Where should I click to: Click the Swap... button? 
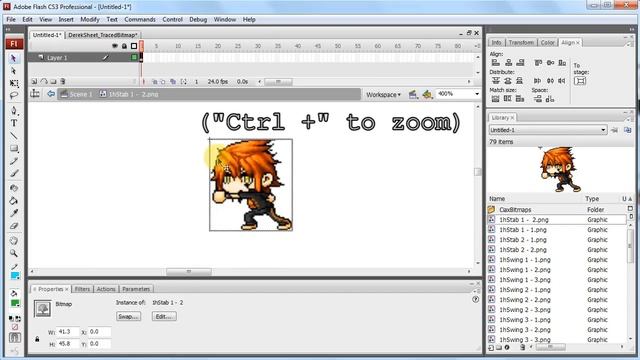click(x=128, y=317)
